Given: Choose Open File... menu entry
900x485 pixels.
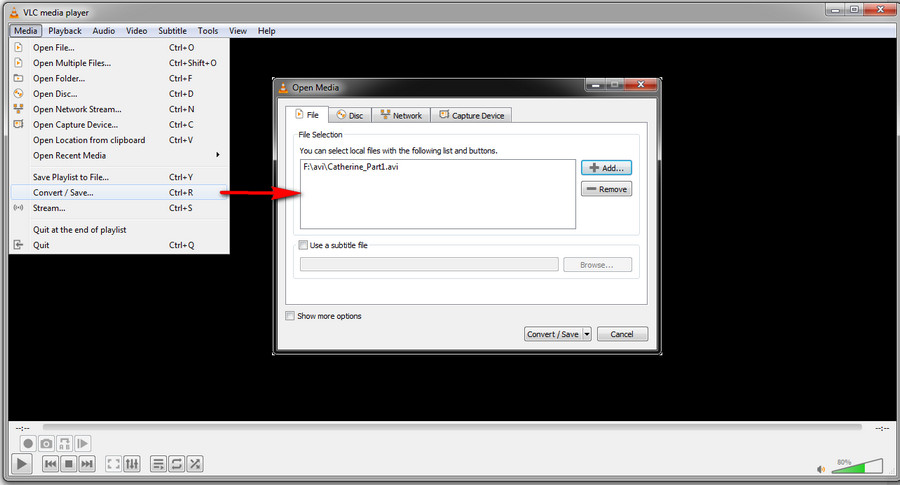Looking at the screenshot, I should [119, 48].
